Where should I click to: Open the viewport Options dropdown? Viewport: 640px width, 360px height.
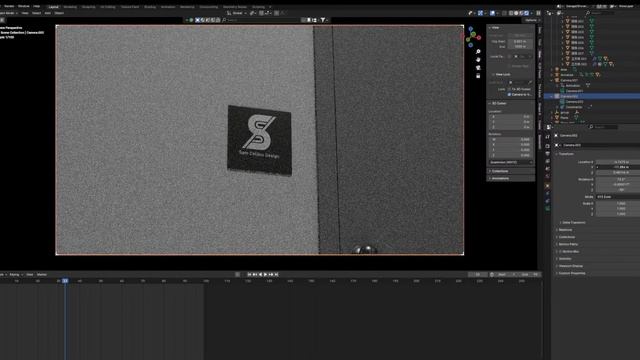point(531,20)
